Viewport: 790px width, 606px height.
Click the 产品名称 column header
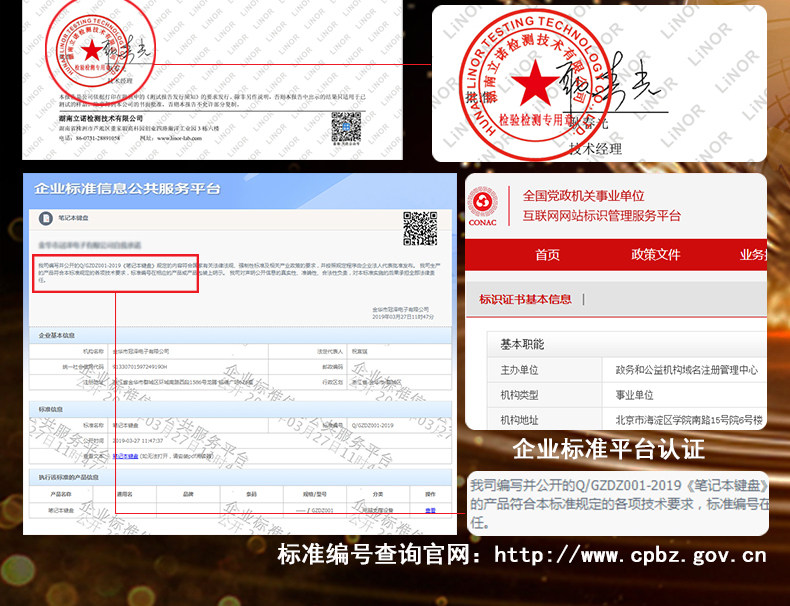61,494
